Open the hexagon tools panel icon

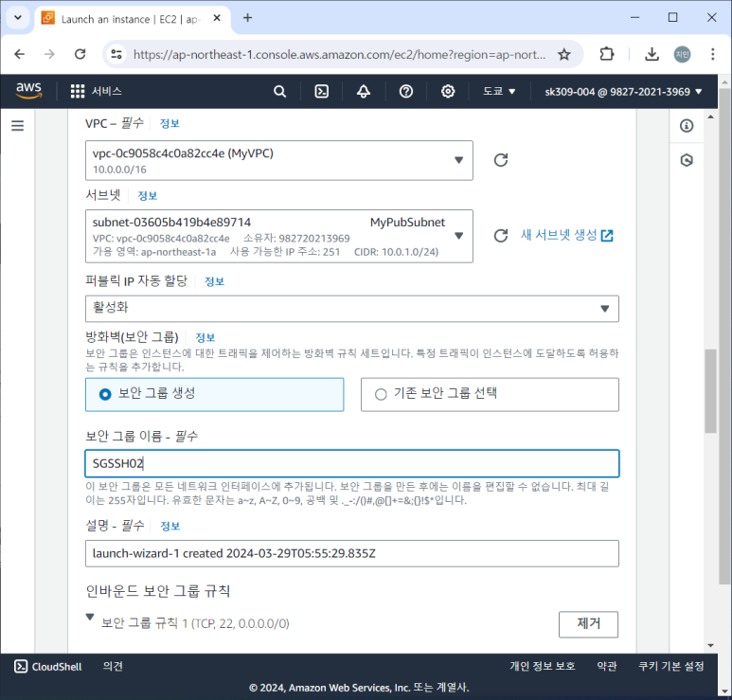(x=687, y=160)
